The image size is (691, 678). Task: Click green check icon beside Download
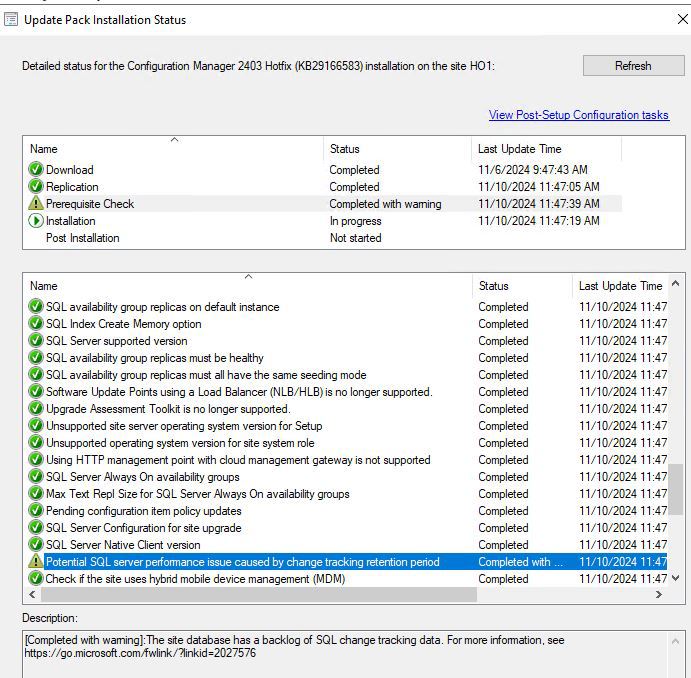[36, 169]
